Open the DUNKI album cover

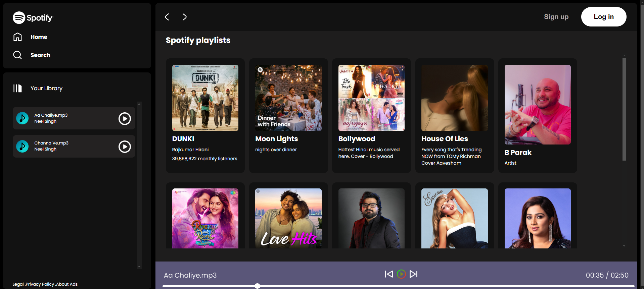[x=205, y=98]
